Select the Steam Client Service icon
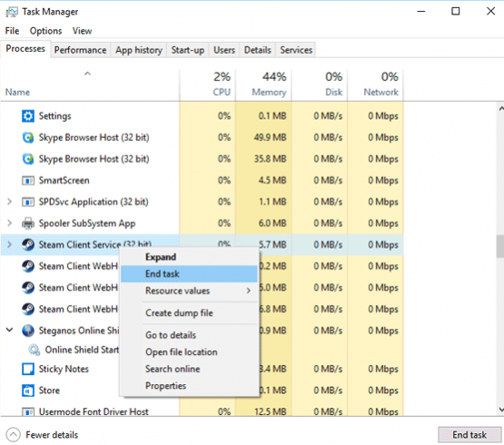Image resolution: width=504 pixels, height=445 pixels. tap(28, 245)
